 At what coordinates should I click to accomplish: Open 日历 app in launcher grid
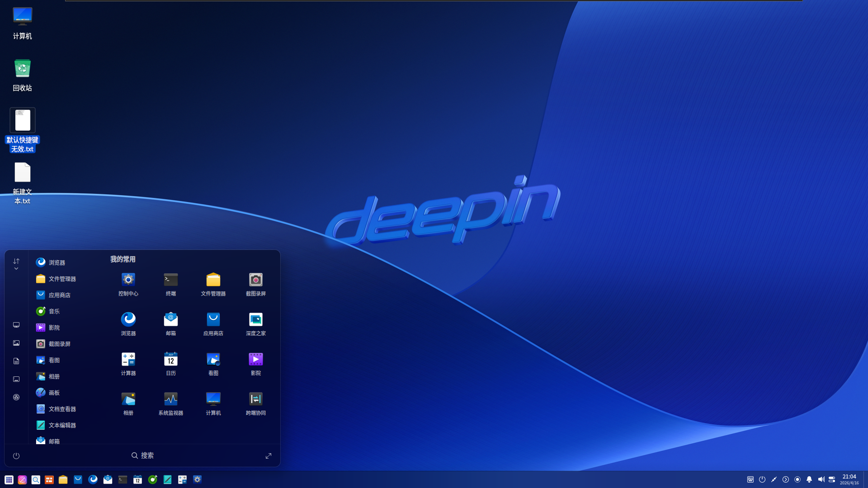171,360
